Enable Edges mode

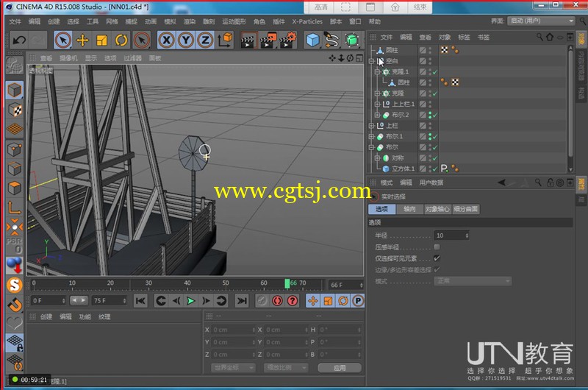15,169
